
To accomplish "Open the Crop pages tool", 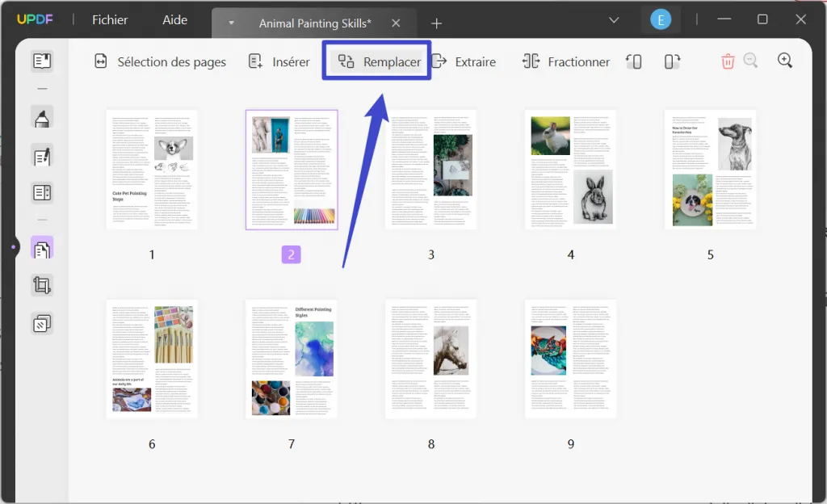I will click(x=41, y=285).
